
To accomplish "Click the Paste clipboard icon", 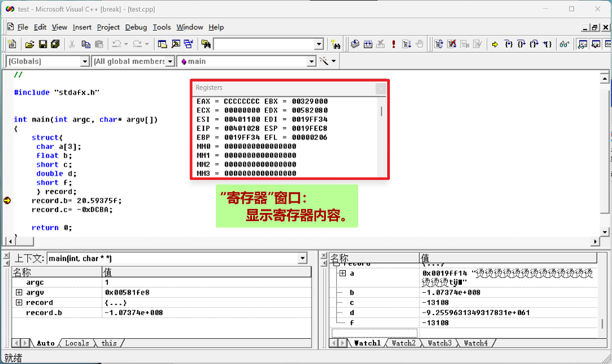I will click(x=99, y=44).
